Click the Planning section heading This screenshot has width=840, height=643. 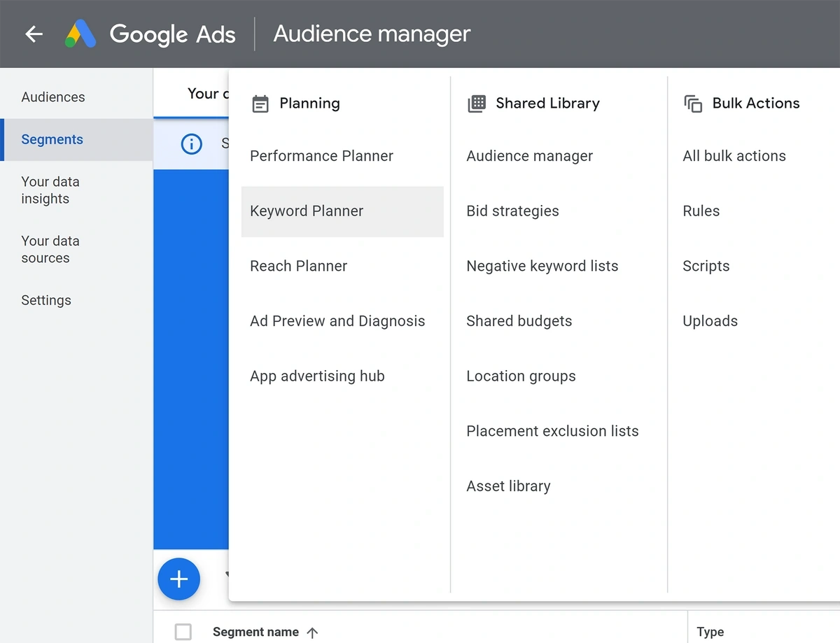click(x=309, y=104)
